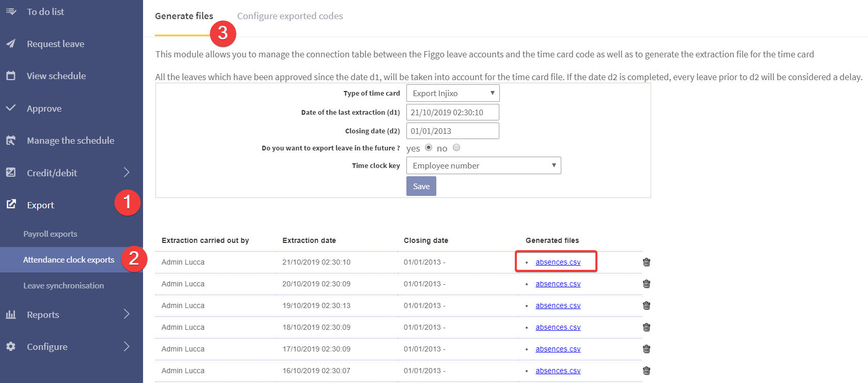
Task: Delete the 18/10/2019 extraction with trash icon
Action: coord(646,327)
